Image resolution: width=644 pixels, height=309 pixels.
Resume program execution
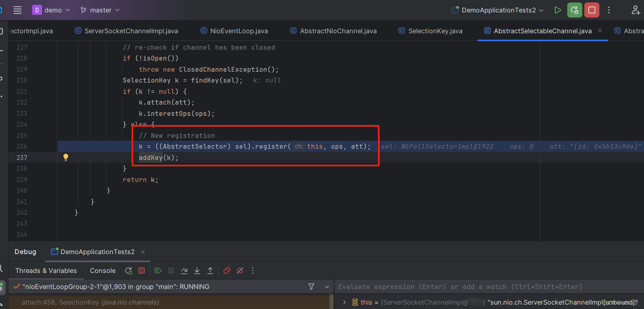tap(158, 271)
